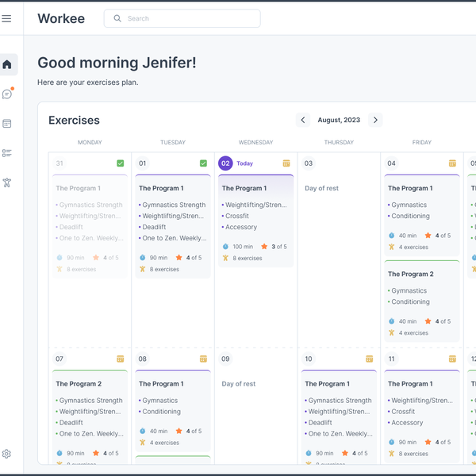Screen dimensions: 476x476
Task: Click Conditioning in day 04 Program 2
Action: (410, 301)
